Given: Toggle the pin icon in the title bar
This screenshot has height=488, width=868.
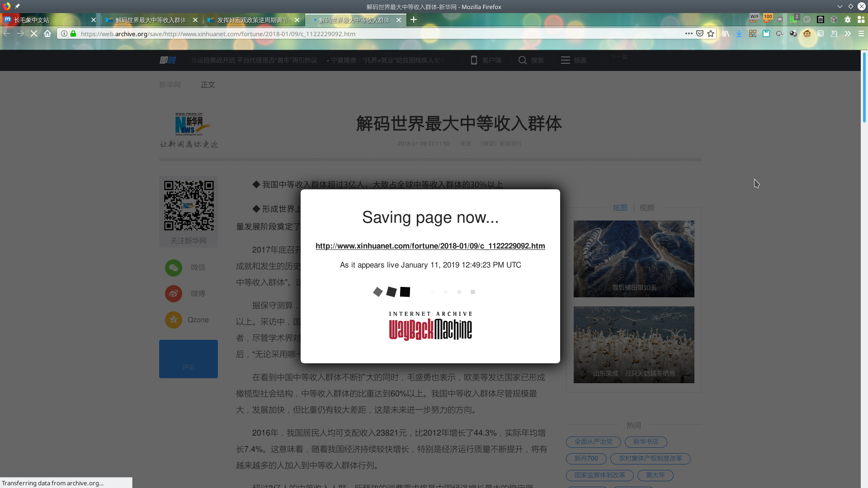Looking at the screenshot, I should [x=17, y=6].
